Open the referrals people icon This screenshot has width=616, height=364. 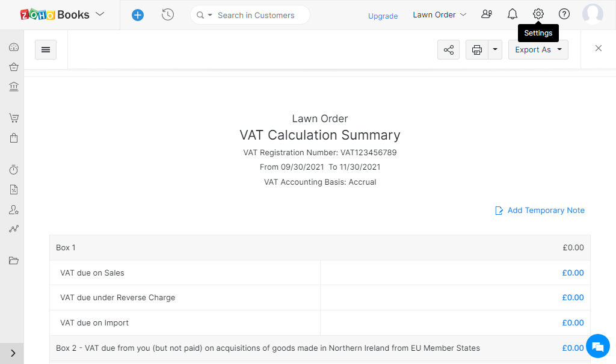click(x=487, y=14)
